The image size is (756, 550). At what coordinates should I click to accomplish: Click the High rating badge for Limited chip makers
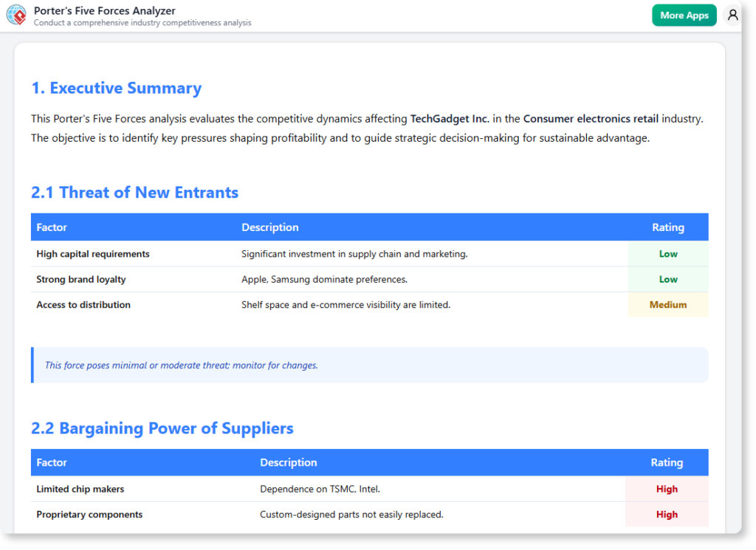coord(667,489)
